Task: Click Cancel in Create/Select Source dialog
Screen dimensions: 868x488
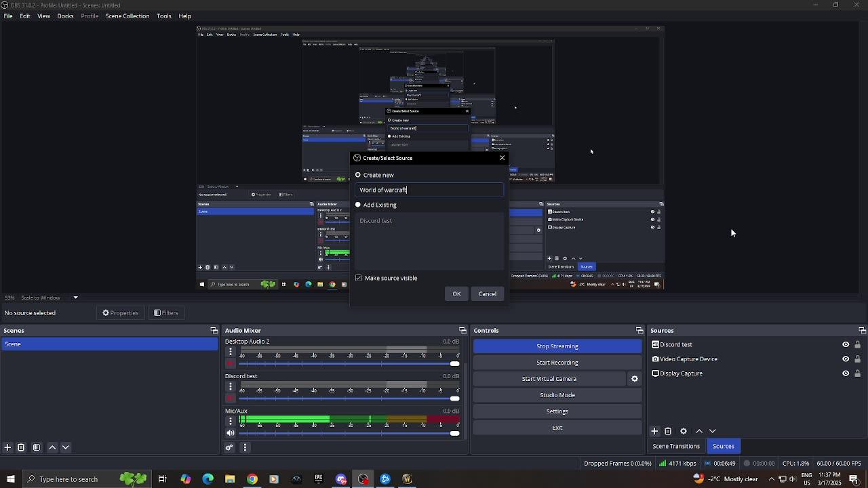Action: [488, 293]
